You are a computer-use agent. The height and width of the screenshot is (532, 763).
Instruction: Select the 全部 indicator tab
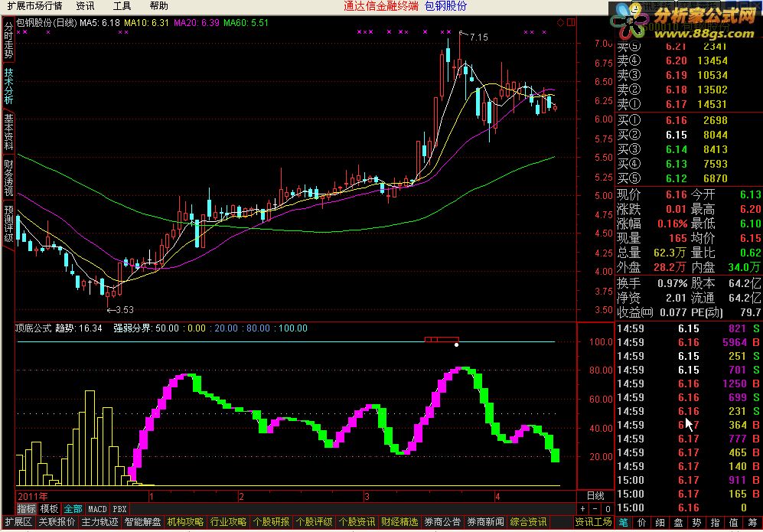pyautogui.click(x=73, y=508)
